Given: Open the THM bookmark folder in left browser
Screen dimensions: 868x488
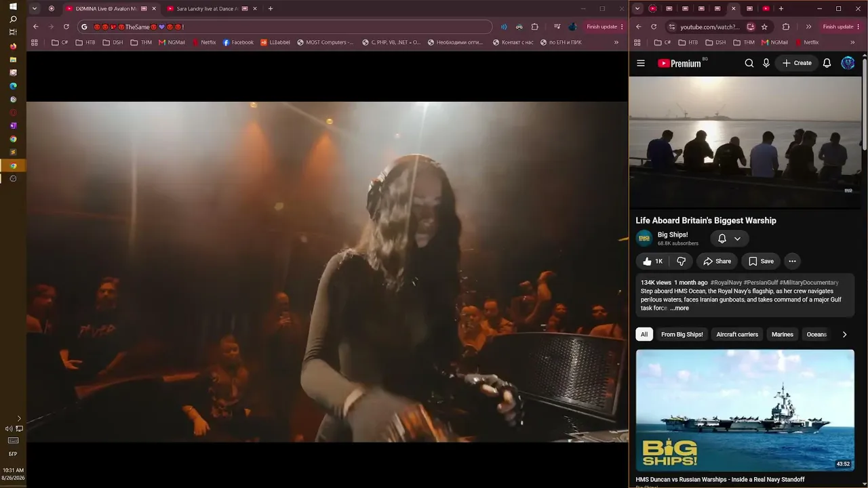Looking at the screenshot, I should [x=141, y=42].
